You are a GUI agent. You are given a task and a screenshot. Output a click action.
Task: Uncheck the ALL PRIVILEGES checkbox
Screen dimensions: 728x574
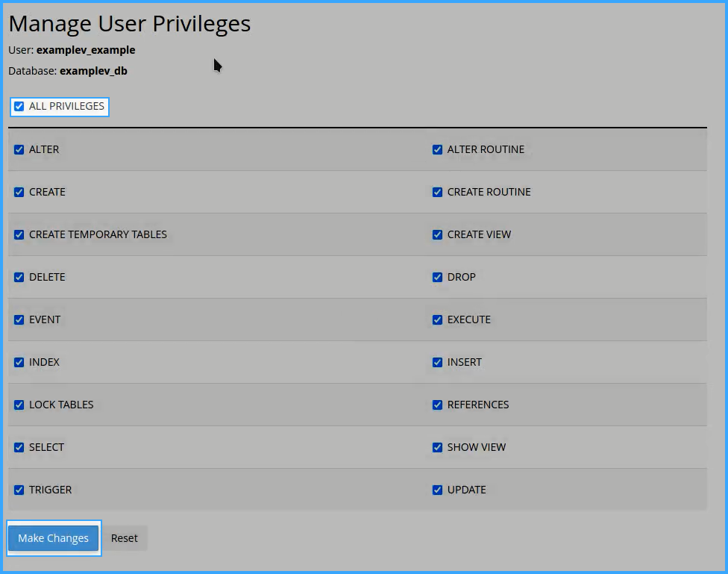pyautogui.click(x=19, y=107)
